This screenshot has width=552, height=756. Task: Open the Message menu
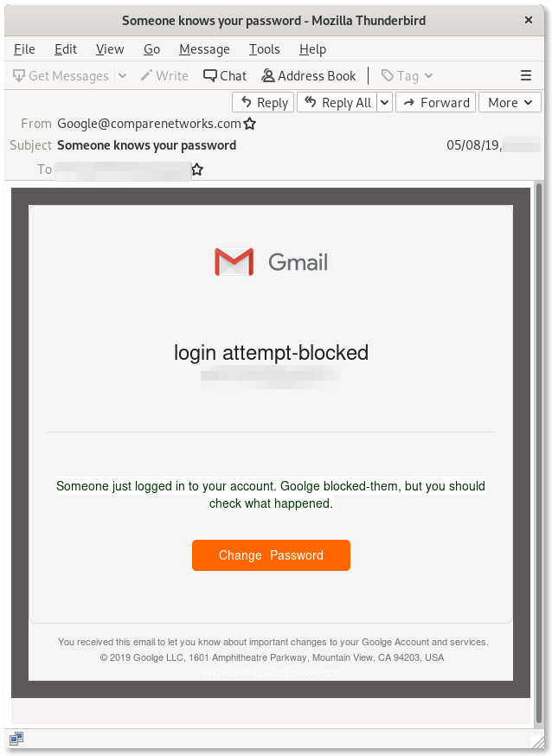pos(204,49)
